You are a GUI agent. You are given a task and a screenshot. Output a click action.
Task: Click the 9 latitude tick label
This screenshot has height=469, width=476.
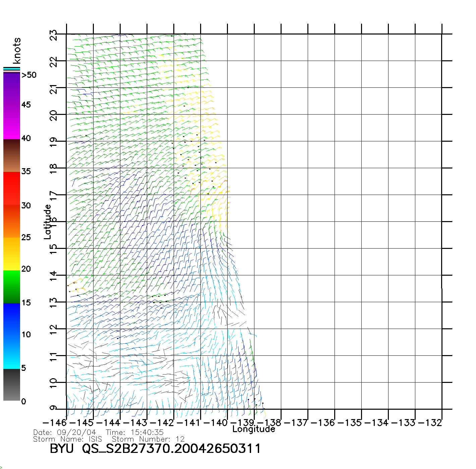[53, 408]
